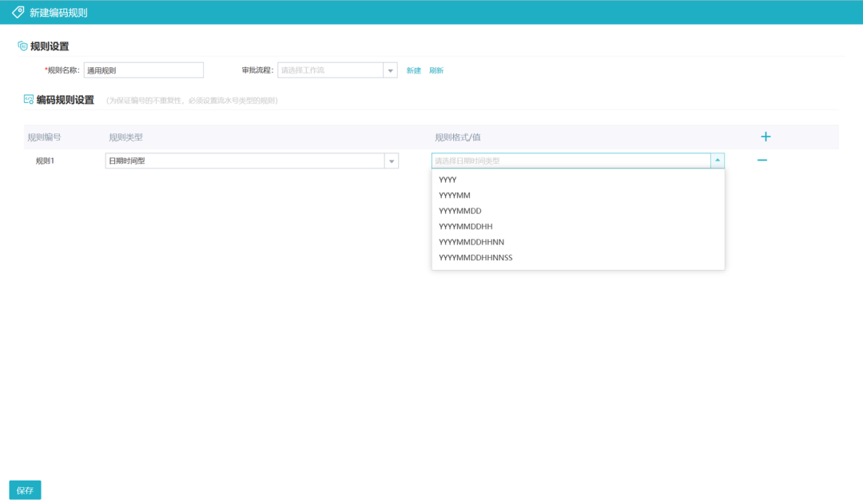Remove 规则1 with the minus icon
Image resolution: width=863 pixels, height=504 pixels.
pyautogui.click(x=762, y=160)
